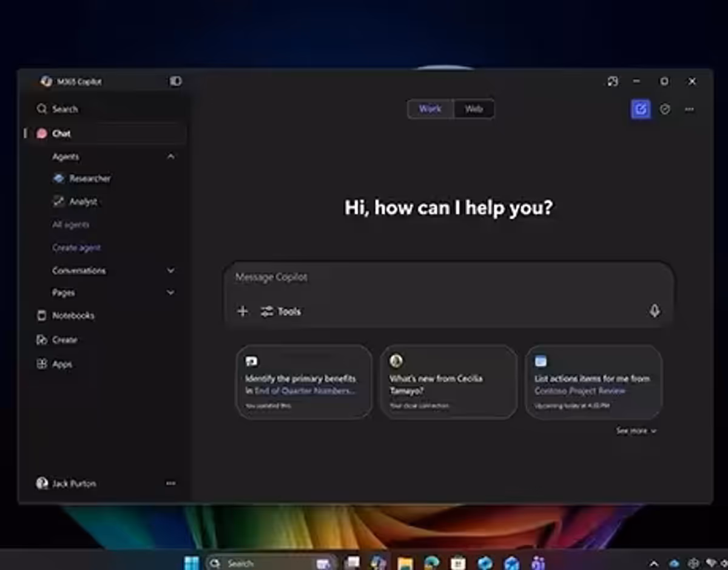The width and height of the screenshot is (728, 570).
Task: Switch to the Work tab
Action: [x=430, y=109]
